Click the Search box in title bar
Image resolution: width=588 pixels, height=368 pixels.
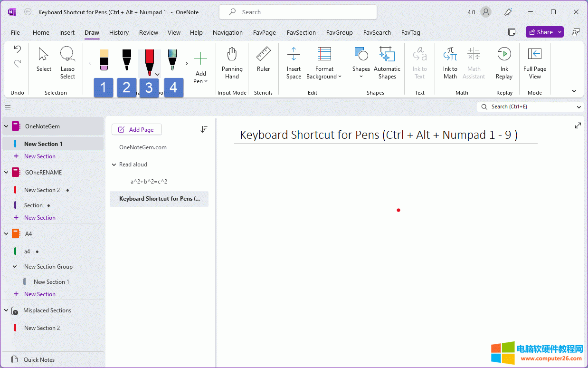click(x=298, y=12)
